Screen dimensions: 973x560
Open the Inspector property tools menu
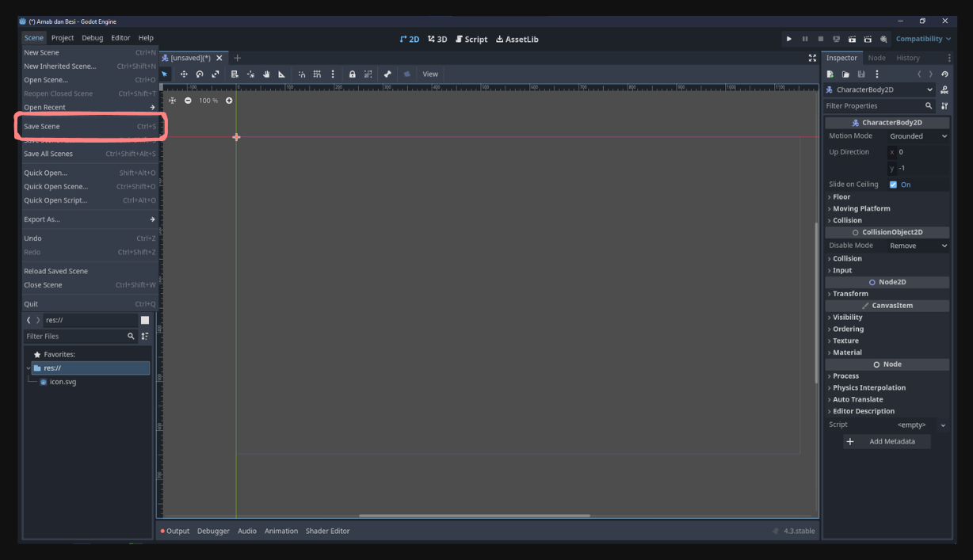(x=944, y=105)
